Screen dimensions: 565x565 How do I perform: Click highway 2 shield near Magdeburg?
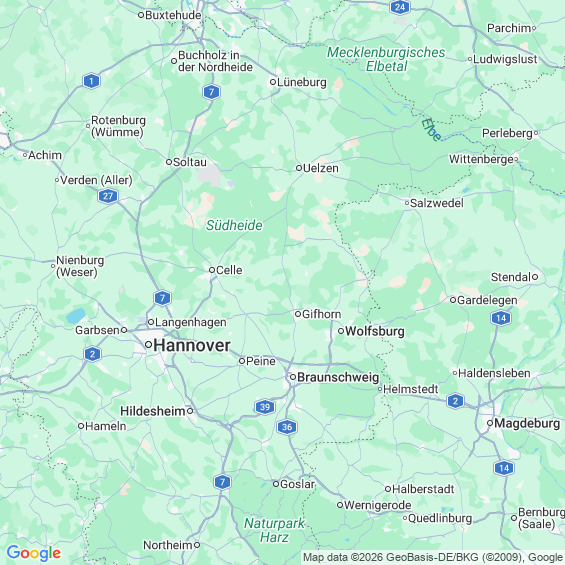pyautogui.click(x=455, y=401)
